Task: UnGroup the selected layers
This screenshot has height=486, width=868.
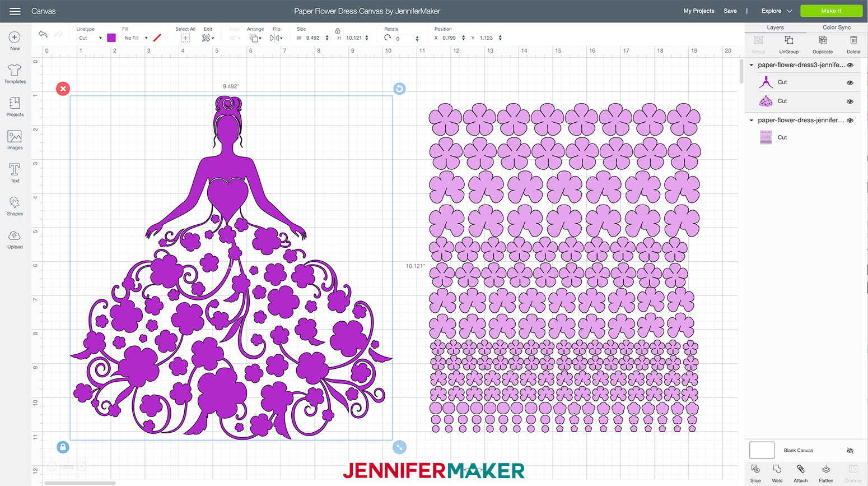Action: (x=788, y=44)
